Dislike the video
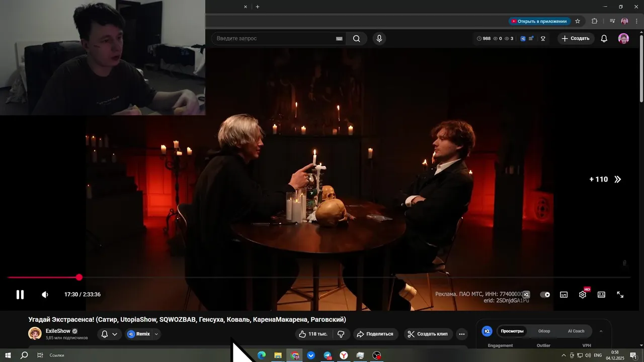 click(341, 334)
